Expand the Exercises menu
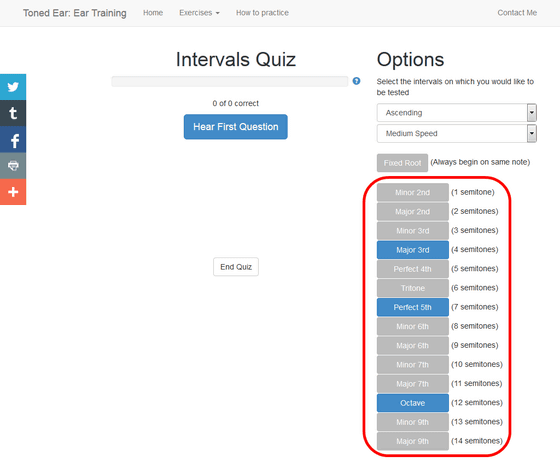The width and height of the screenshot is (560, 462). pyautogui.click(x=199, y=13)
